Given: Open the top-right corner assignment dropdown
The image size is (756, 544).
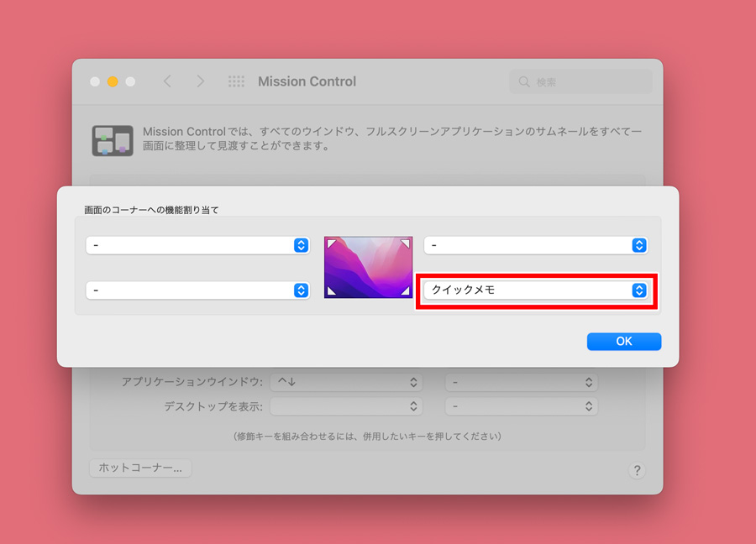Looking at the screenshot, I should pyautogui.click(x=536, y=245).
